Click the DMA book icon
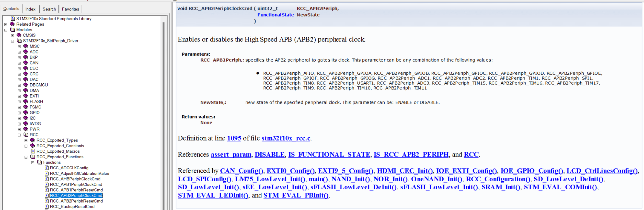The height and width of the screenshot is (210, 644). [26, 90]
